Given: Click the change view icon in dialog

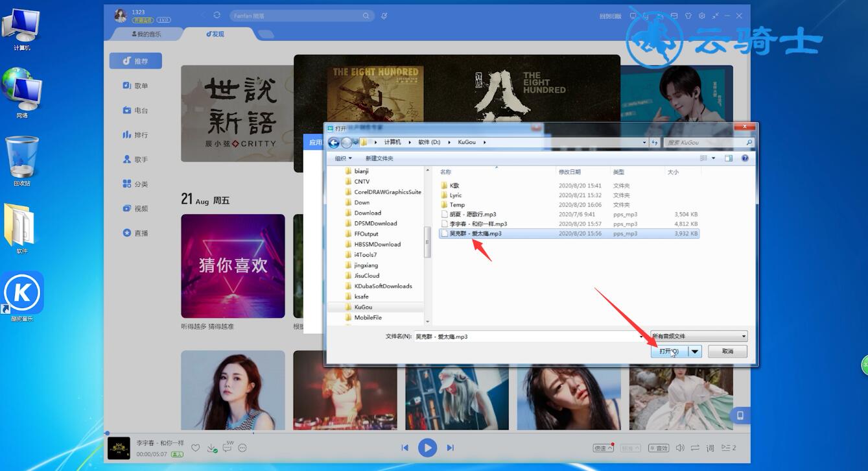Looking at the screenshot, I should pos(703,158).
